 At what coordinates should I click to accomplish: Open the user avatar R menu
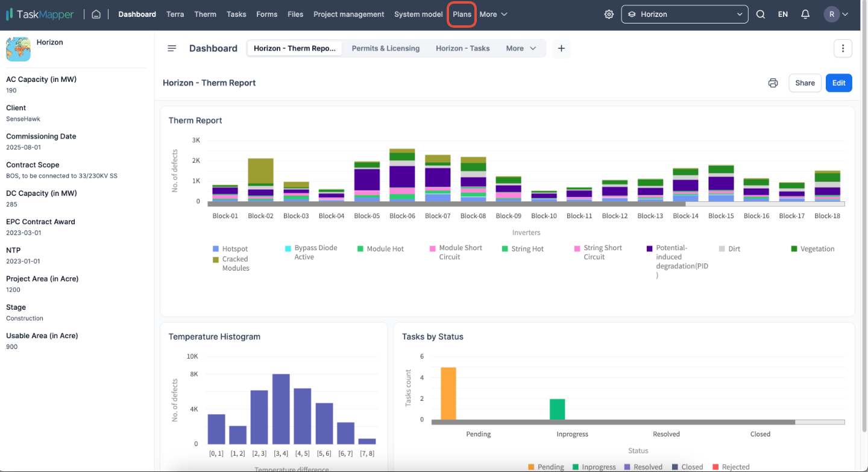pos(832,14)
